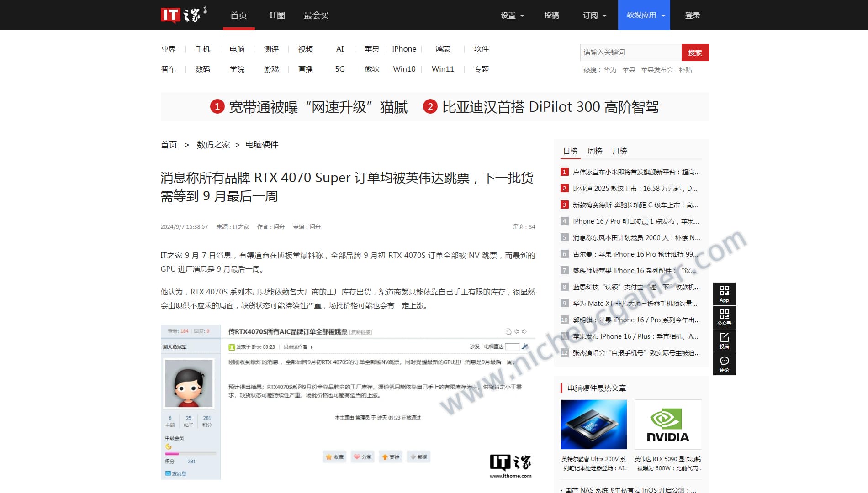The width and height of the screenshot is (868, 493).
Task: Click the Intel chip article thumbnail
Action: coord(594,425)
